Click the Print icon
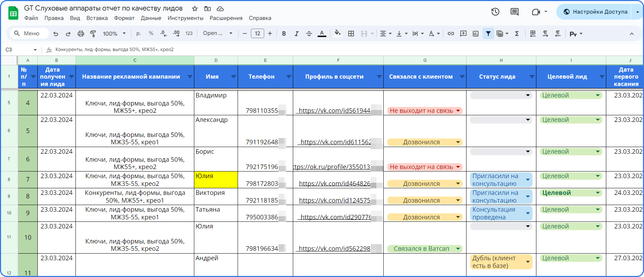Image resolution: width=644 pixels, height=277 pixels. pyautogui.click(x=81, y=34)
